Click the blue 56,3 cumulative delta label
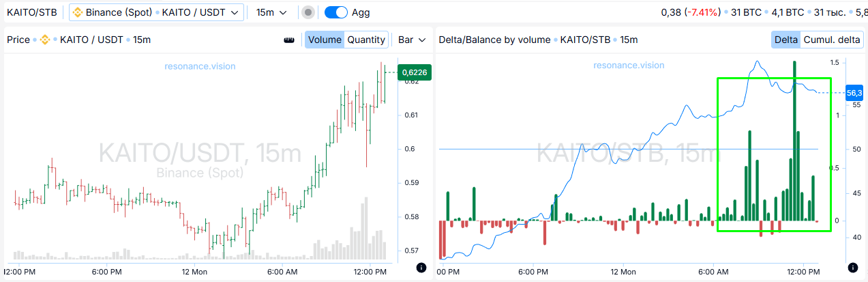This screenshot has height=282, width=868. pos(854,93)
